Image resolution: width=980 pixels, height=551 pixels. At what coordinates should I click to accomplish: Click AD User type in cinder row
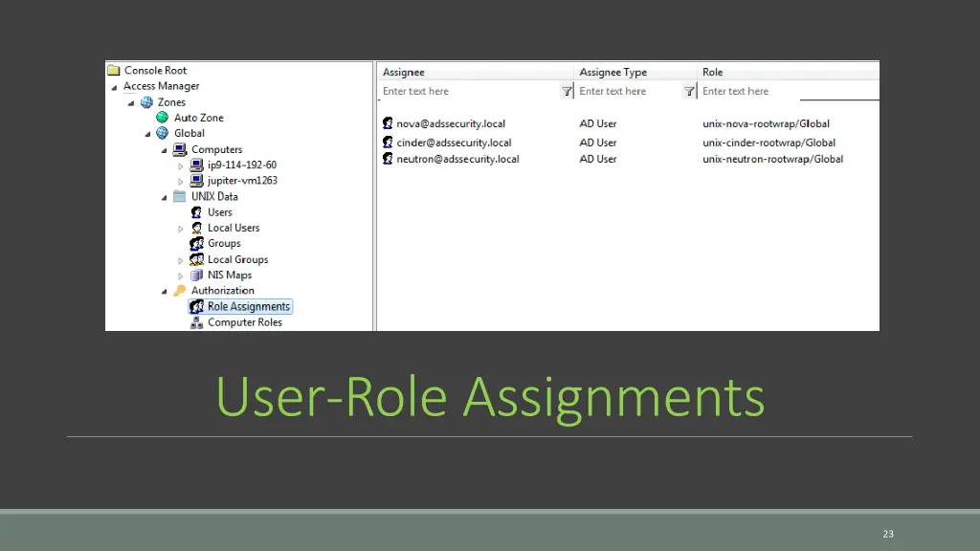pos(597,143)
